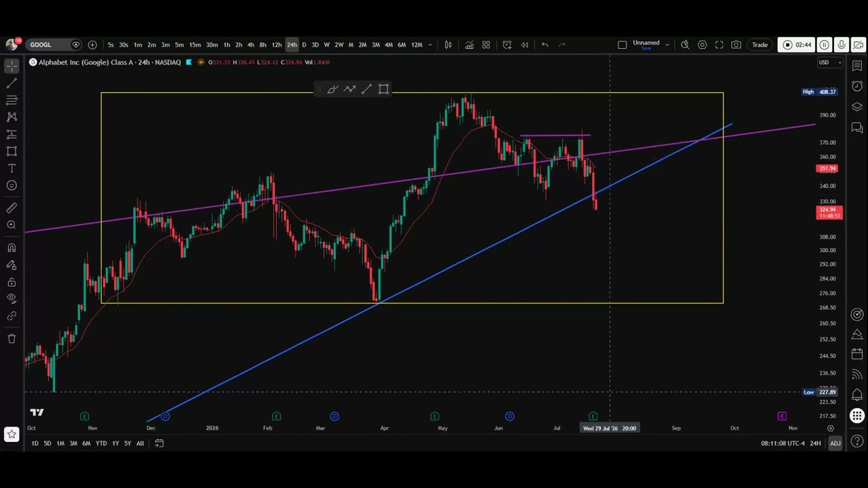
Task: Create an alert with the clock icon
Action: (507, 45)
